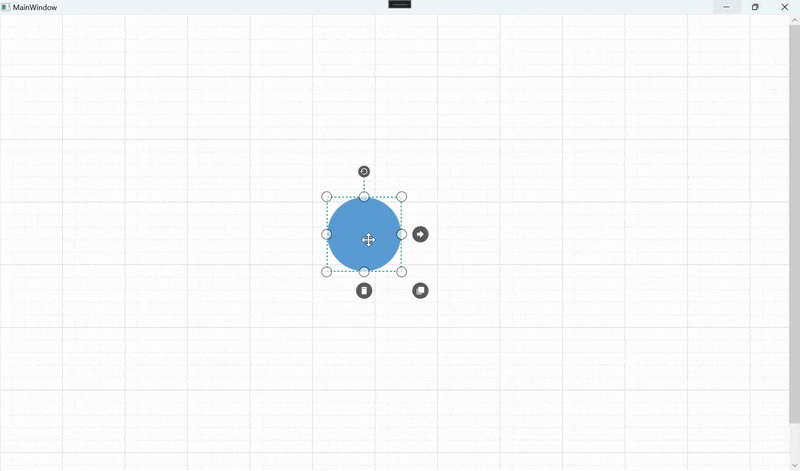Screen dimensions: 800x471
Task: Minimize the MainWindow window
Action: [727, 7]
